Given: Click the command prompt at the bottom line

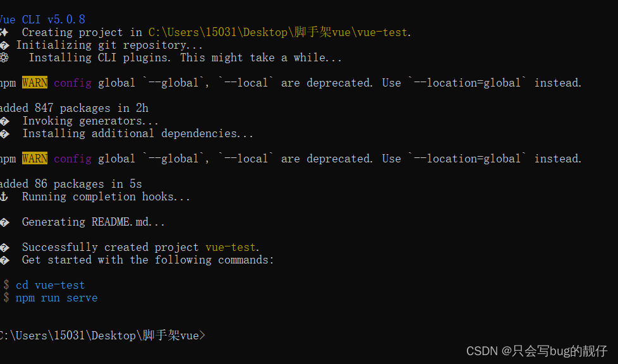Looking at the screenshot, I should 102,336.
